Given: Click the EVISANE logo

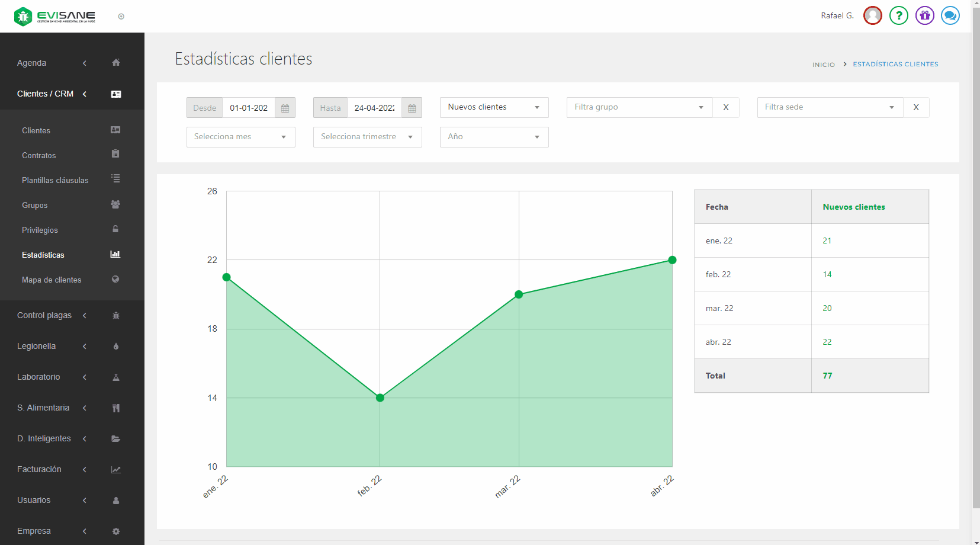Looking at the screenshot, I should [54, 16].
